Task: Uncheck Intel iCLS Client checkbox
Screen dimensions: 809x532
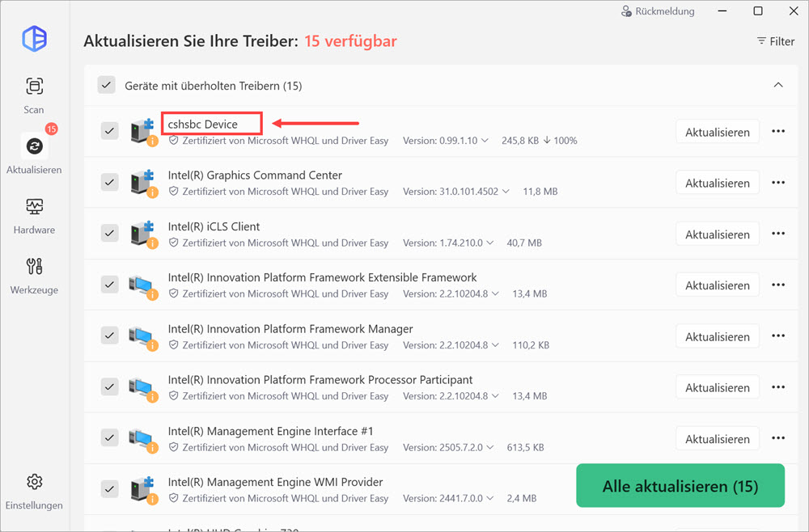Action: 109,233
